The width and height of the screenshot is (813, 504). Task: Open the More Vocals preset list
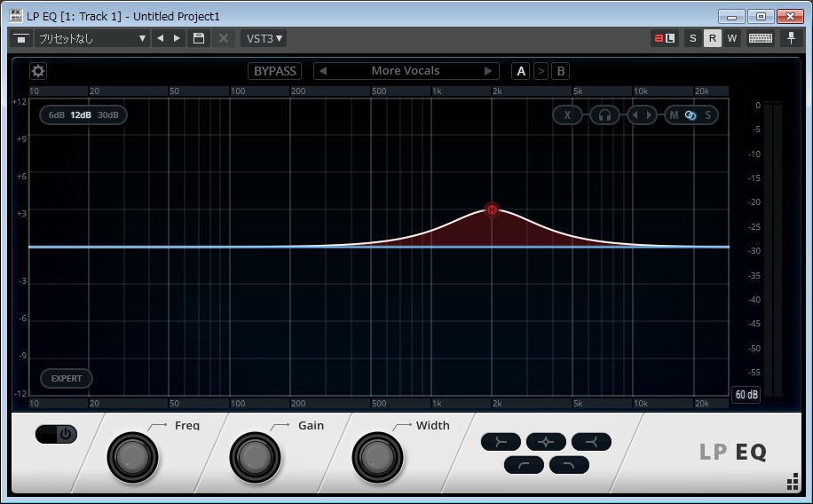pos(406,71)
